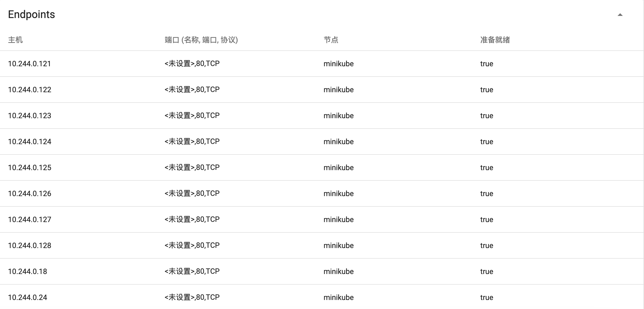Select endpoint host 10.244.0.126
The image size is (644, 309).
click(x=30, y=193)
